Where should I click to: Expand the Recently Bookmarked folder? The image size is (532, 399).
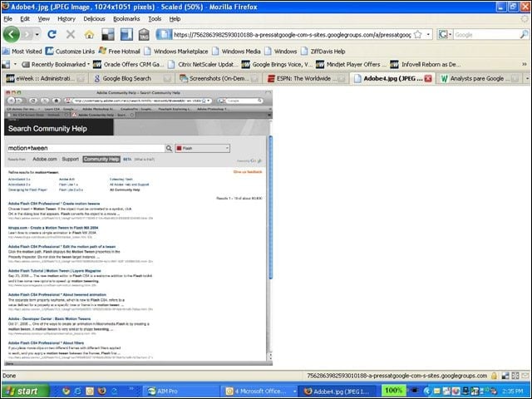click(x=56, y=64)
